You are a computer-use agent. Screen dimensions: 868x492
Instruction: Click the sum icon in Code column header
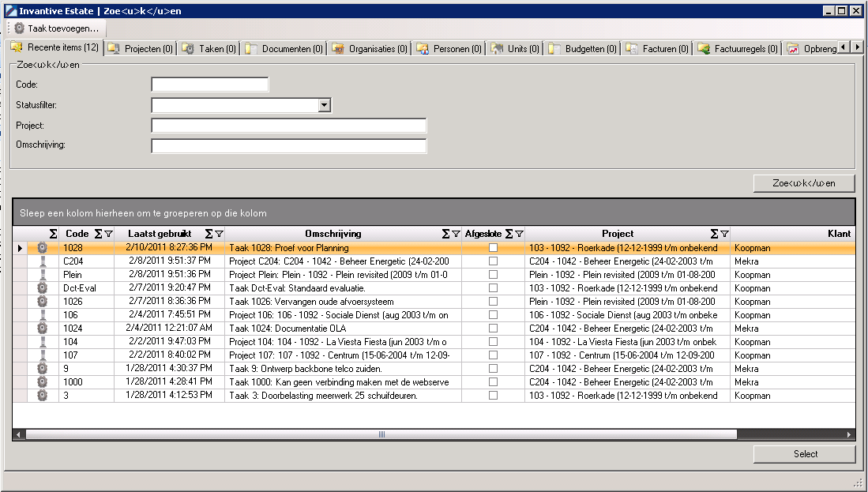coord(99,234)
